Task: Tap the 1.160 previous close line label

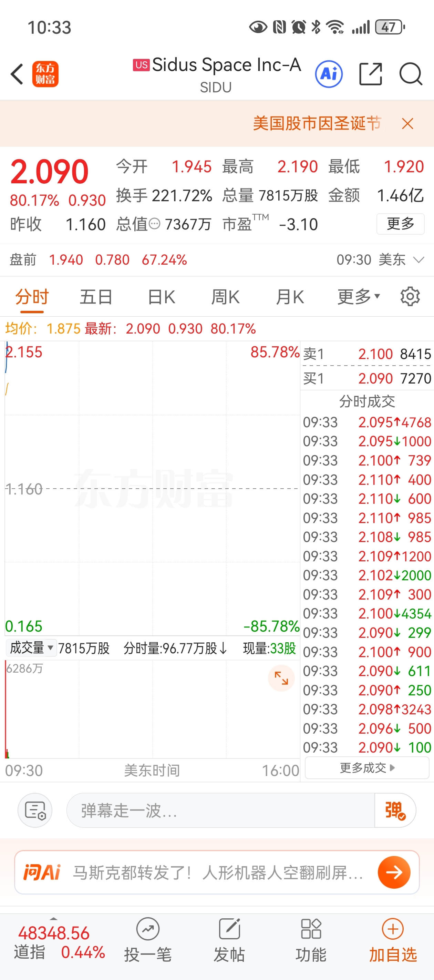Action: pos(24,489)
